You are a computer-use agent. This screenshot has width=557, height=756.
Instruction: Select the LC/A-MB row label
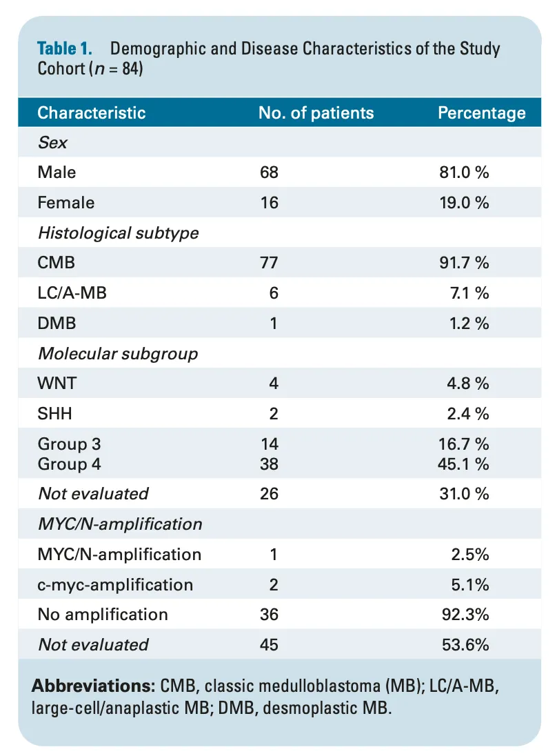click(x=72, y=292)
